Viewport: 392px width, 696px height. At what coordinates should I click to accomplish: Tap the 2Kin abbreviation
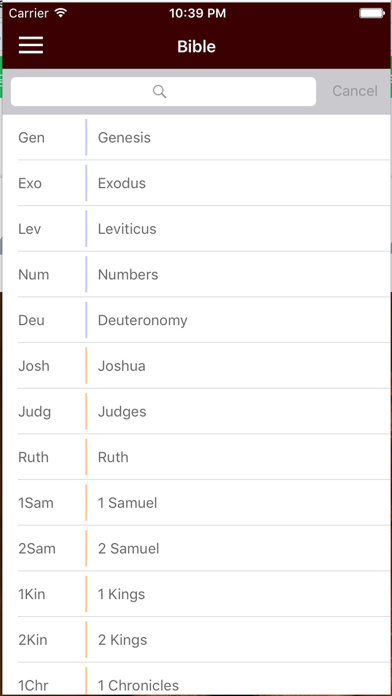(x=33, y=640)
